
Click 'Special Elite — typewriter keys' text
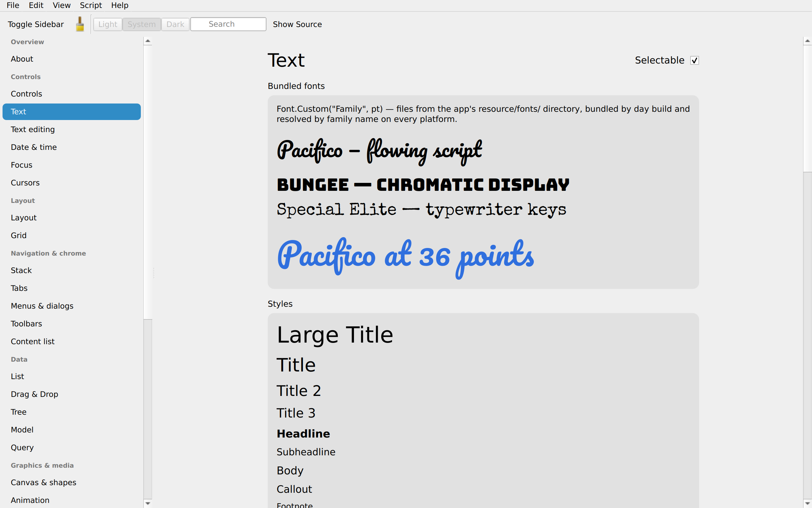(422, 210)
